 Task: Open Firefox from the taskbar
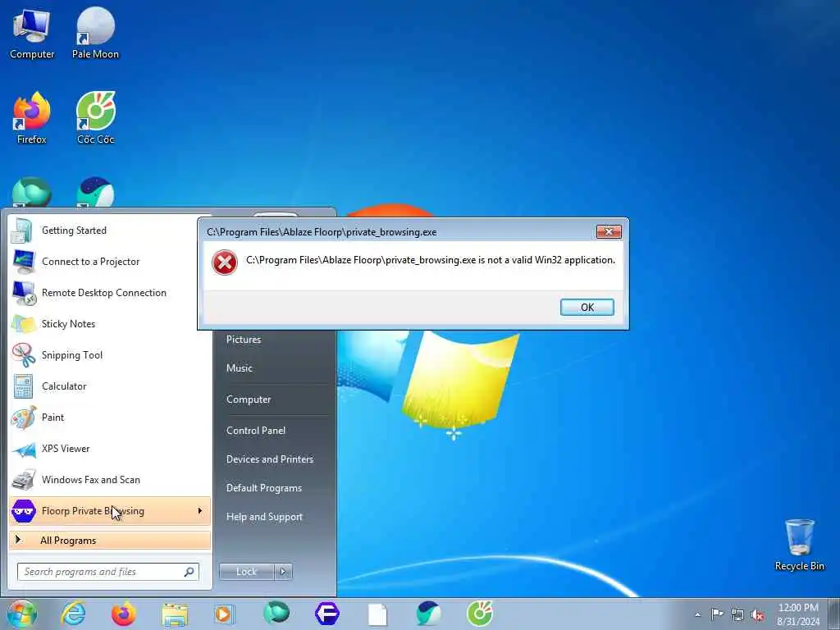(124, 614)
